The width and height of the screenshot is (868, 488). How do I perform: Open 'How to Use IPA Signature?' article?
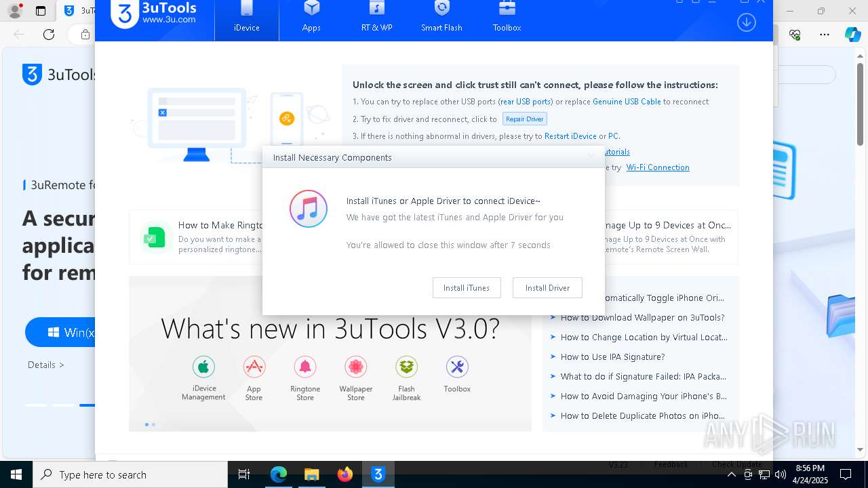coord(612,357)
